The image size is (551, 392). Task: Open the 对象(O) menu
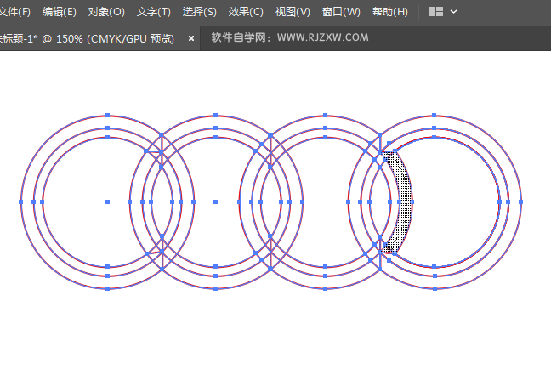click(106, 12)
